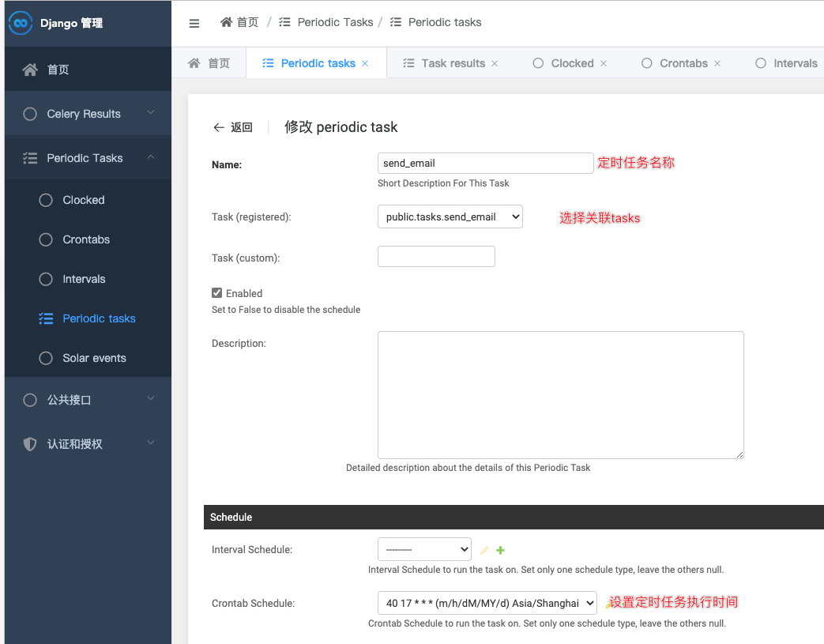Toggle the Enabled checkbox

[216, 293]
